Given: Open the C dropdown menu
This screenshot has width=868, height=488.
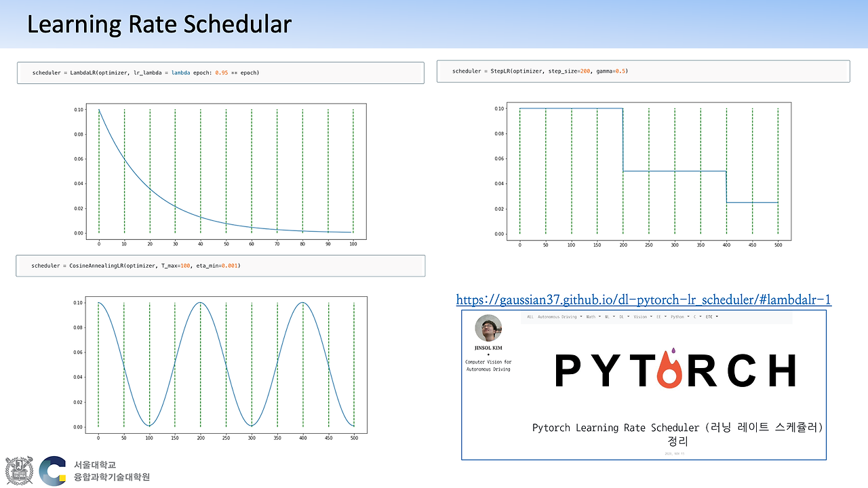Looking at the screenshot, I should click(x=697, y=317).
